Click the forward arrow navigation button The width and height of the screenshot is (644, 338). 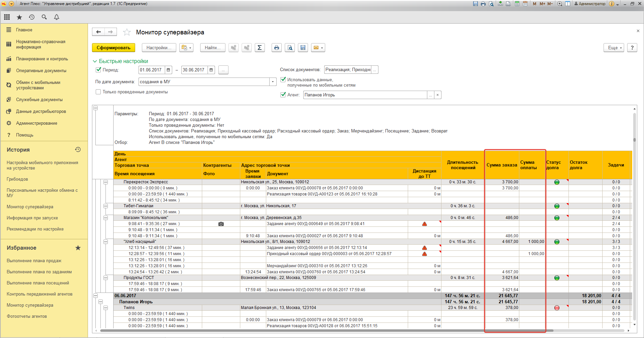click(111, 32)
